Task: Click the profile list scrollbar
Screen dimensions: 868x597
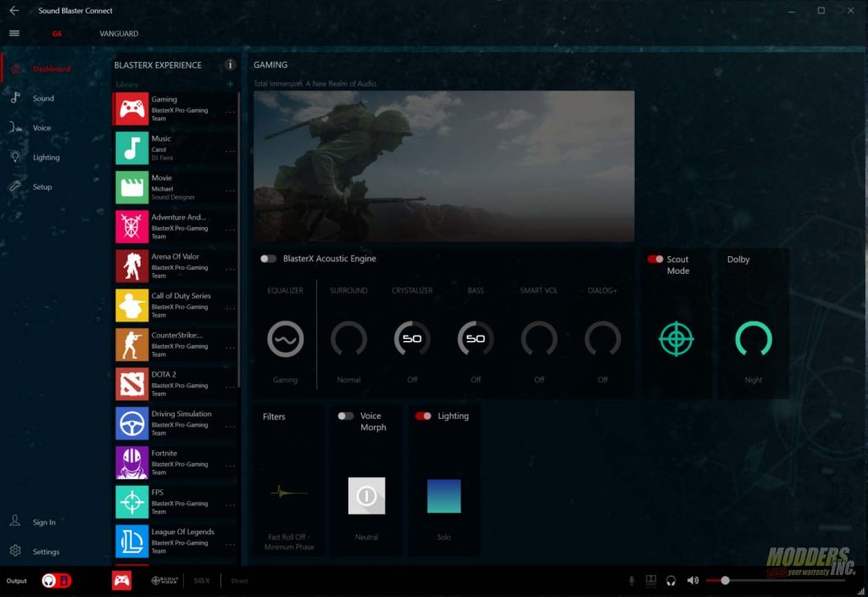Action: tap(238, 240)
